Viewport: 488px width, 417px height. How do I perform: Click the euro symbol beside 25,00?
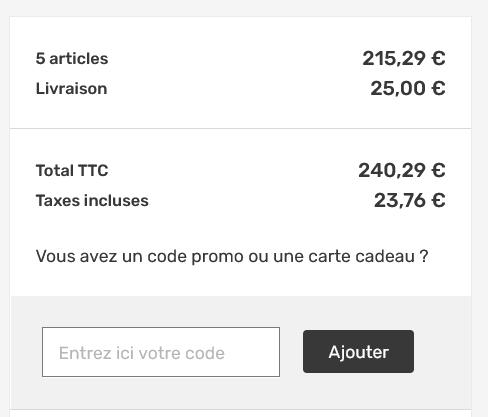(438, 89)
